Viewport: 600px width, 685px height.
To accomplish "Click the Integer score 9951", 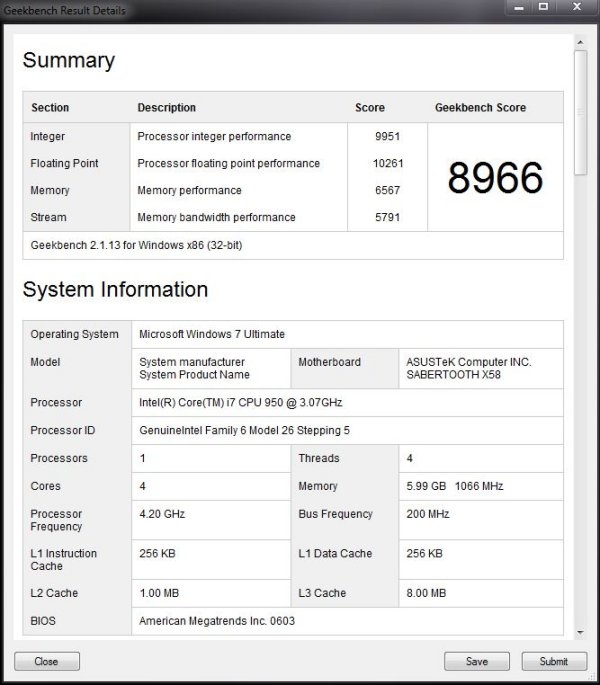I will 387,136.
